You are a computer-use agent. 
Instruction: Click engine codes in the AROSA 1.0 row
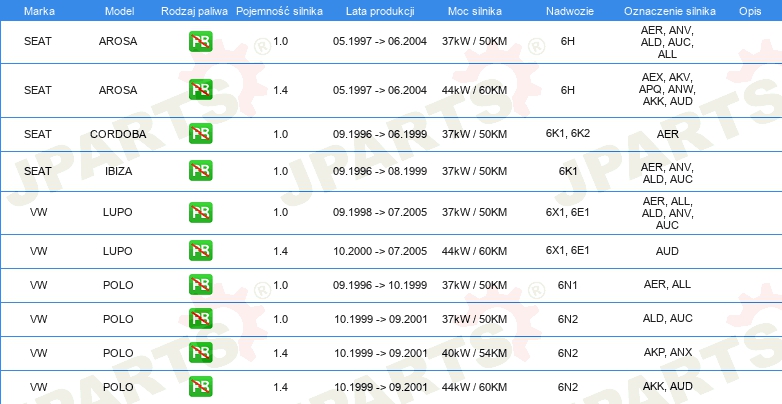[667, 42]
